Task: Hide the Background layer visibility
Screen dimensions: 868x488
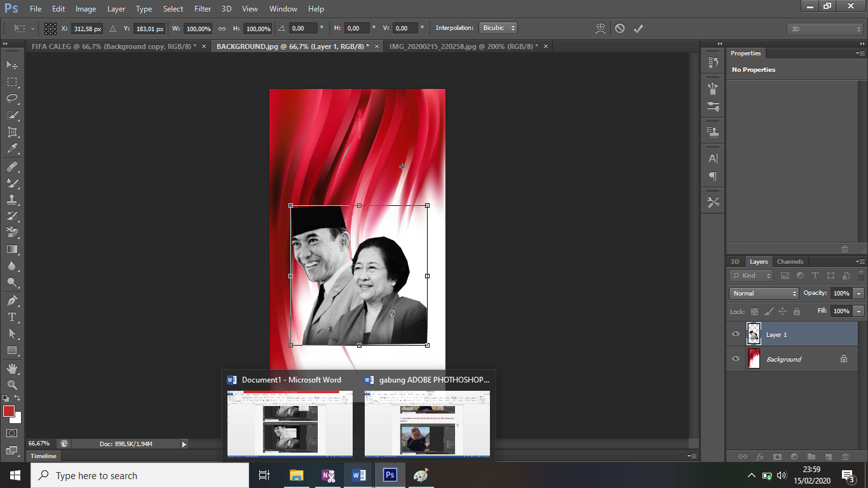Action: click(x=735, y=359)
